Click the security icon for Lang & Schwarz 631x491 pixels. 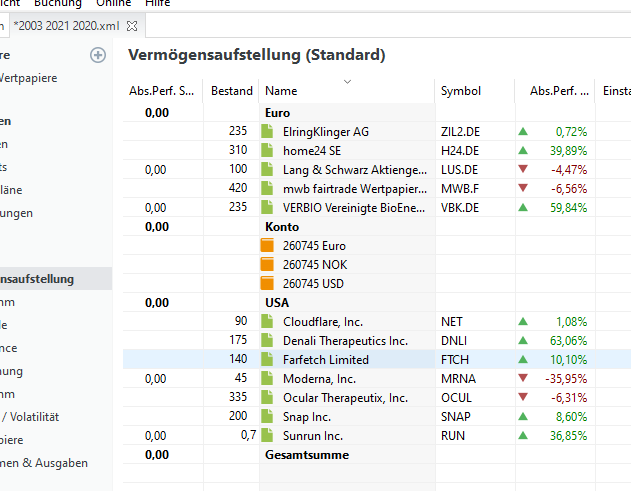pyautogui.click(x=267, y=169)
